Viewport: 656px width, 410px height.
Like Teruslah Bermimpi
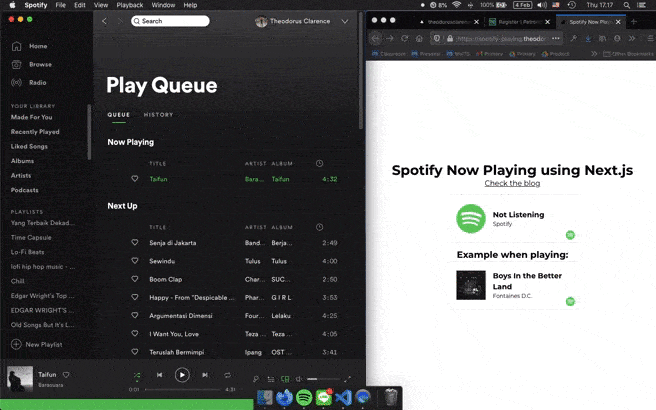pyautogui.click(x=135, y=352)
